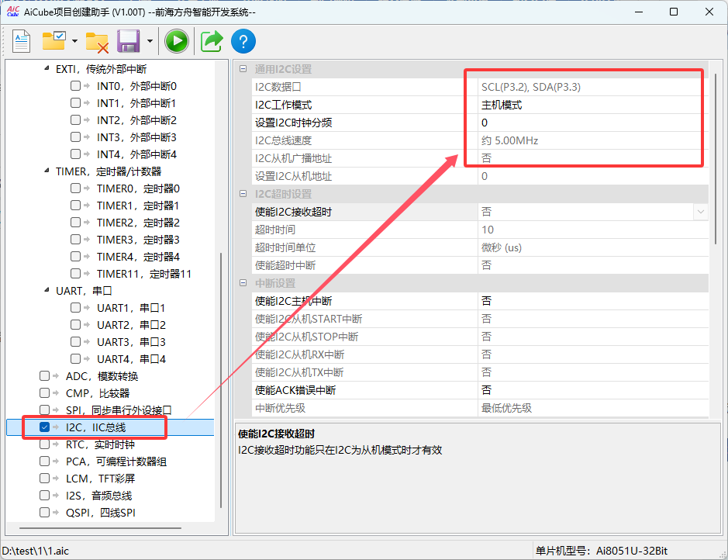This screenshot has height=560, width=728.
Task: Maximize the AiCube window
Action: pos(674,12)
